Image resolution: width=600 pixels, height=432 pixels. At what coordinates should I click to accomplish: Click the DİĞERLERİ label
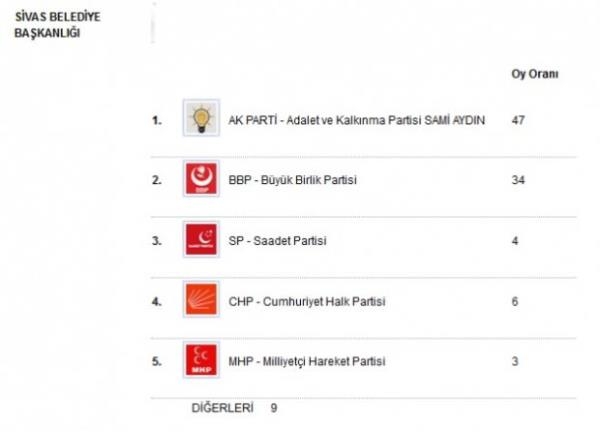[x=222, y=408]
